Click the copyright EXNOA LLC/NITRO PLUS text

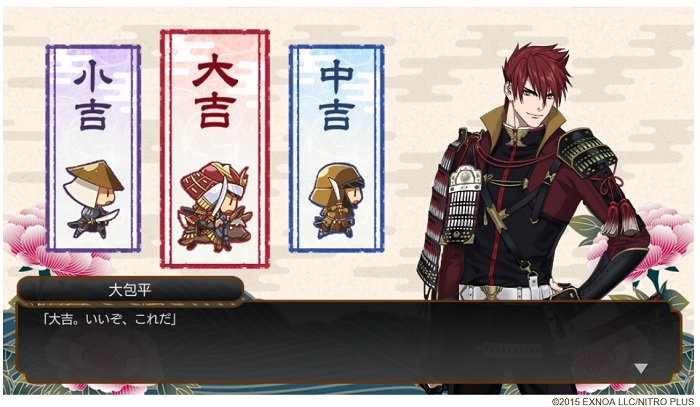622,402
